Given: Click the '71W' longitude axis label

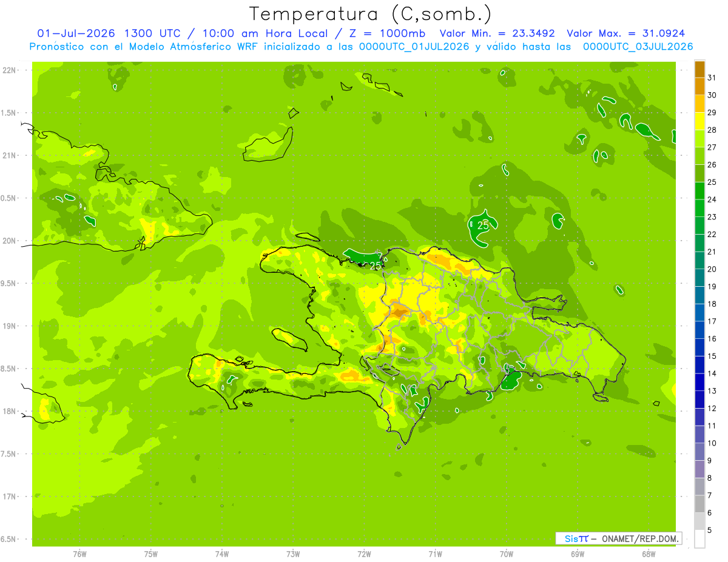Looking at the screenshot, I should coord(435,555).
